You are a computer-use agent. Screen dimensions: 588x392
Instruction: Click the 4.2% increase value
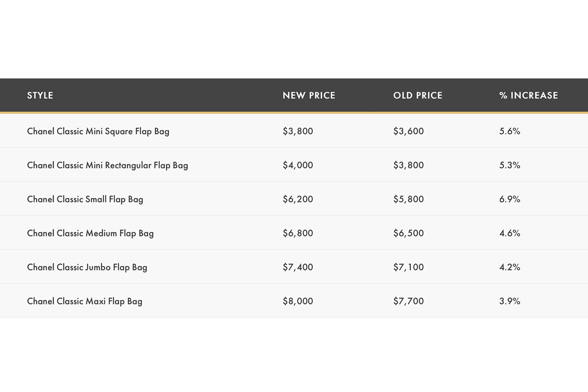click(510, 267)
